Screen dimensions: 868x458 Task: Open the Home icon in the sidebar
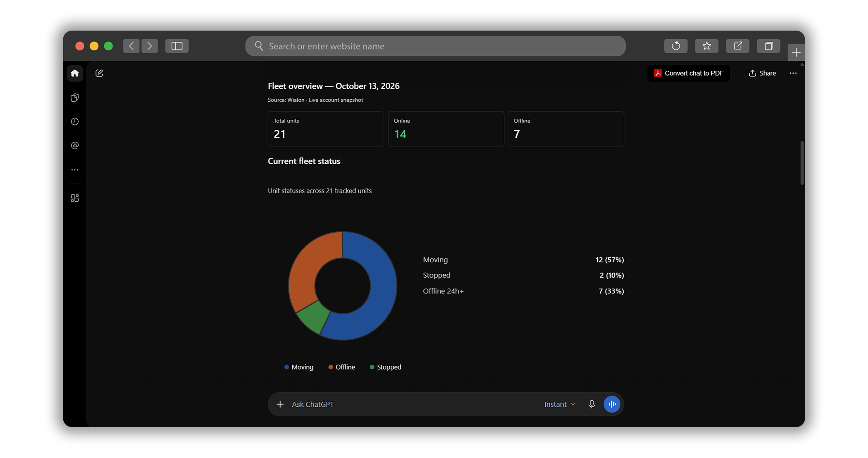[75, 73]
